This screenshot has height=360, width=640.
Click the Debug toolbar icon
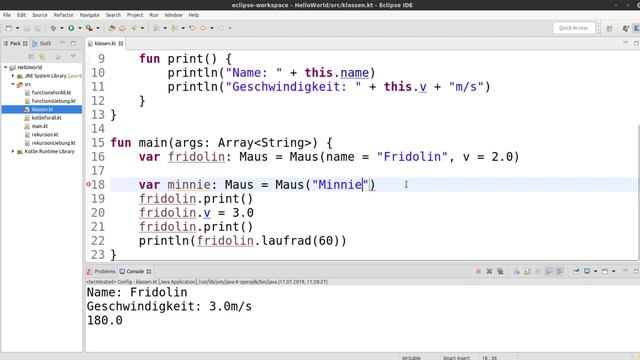tap(53, 28)
